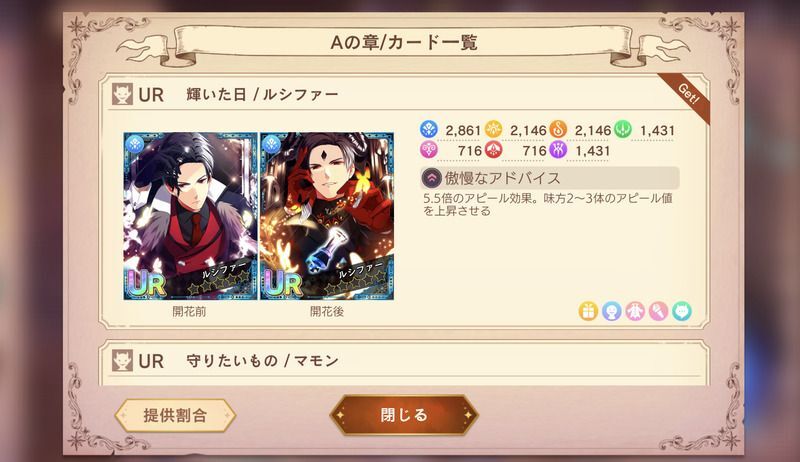800x462 pixels.
Task: Tap the pink outfit icon
Action: coord(635,311)
